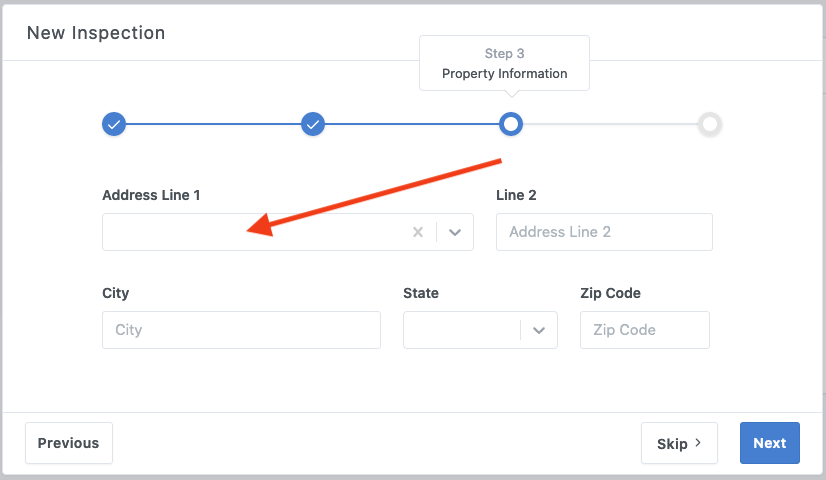826x480 pixels.
Task: Click the New Inspection dialog title
Action: [96, 33]
